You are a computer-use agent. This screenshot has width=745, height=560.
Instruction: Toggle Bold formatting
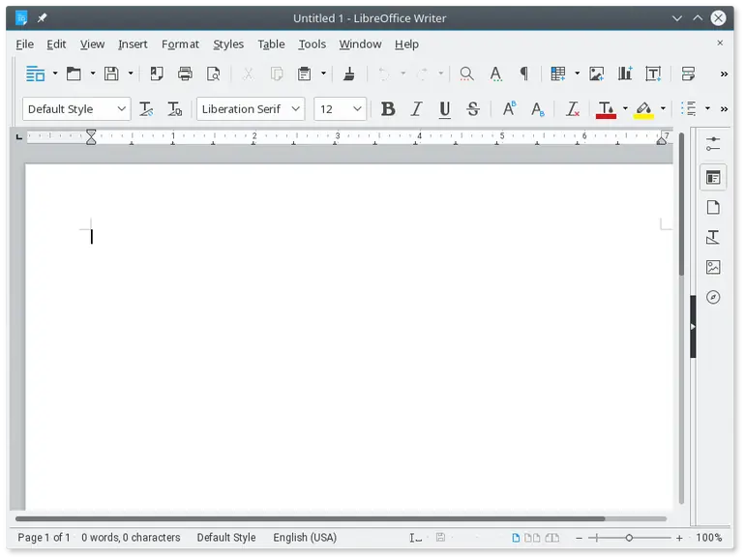point(388,109)
